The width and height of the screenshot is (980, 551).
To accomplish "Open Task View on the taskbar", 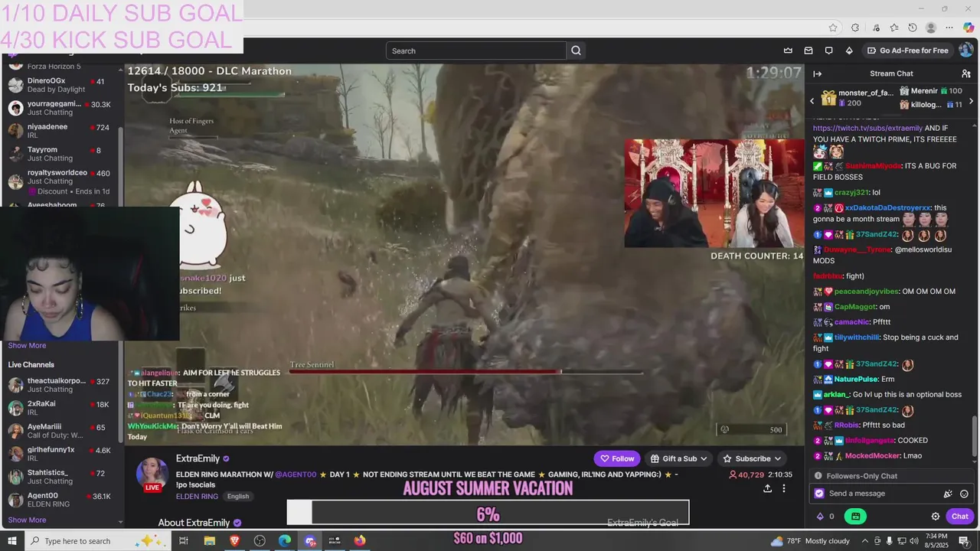I will [184, 541].
